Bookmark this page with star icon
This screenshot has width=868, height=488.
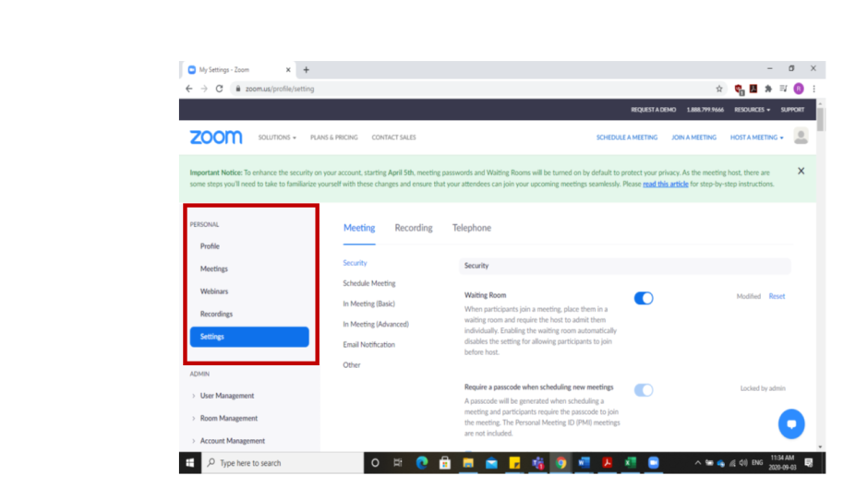719,89
